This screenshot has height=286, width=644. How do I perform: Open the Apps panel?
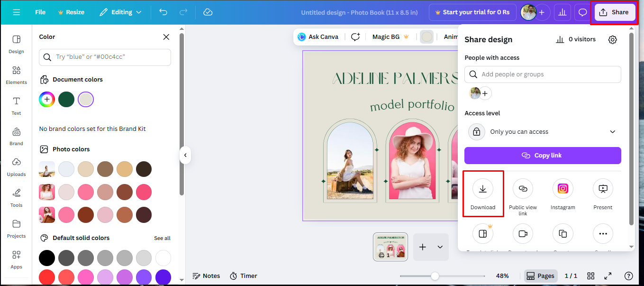(16, 259)
